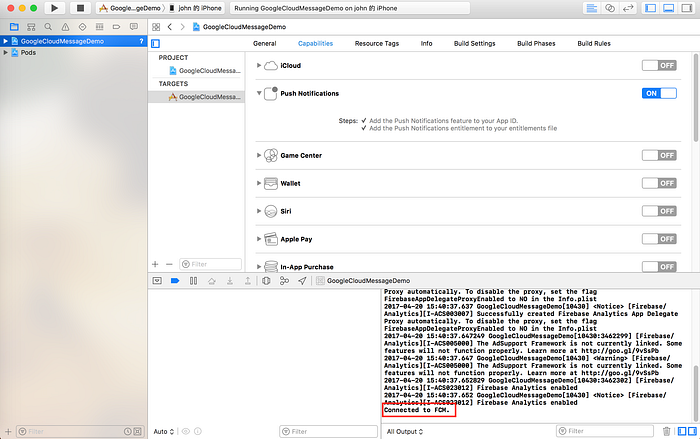Expand Game Center section
Viewport: 700px width, 439px height.
[x=258, y=155]
